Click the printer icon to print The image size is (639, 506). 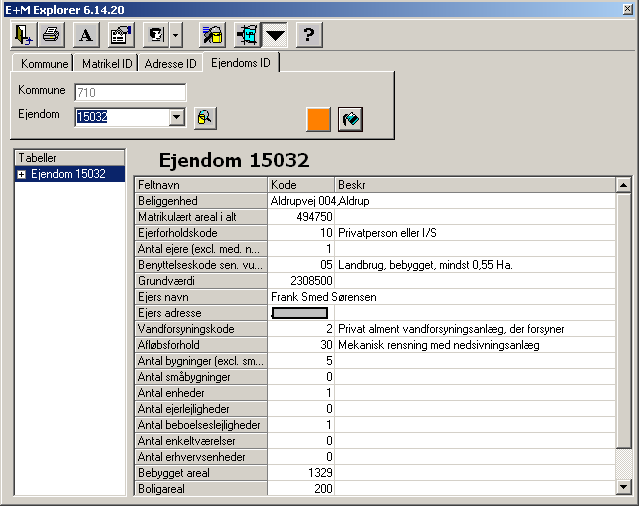52,36
